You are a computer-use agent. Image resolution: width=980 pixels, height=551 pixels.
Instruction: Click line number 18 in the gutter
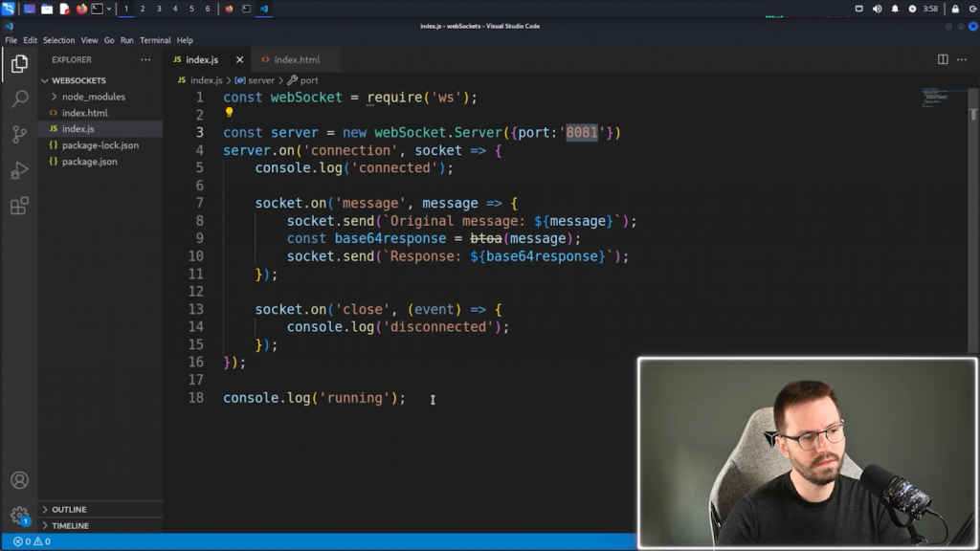click(x=196, y=398)
